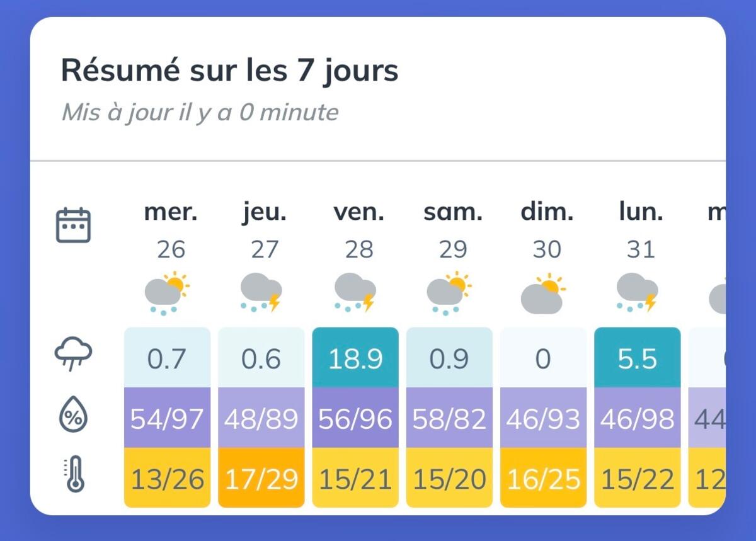Click the Résumé sur les 7 jours heading
This screenshot has width=756, height=541.
(x=230, y=71)
